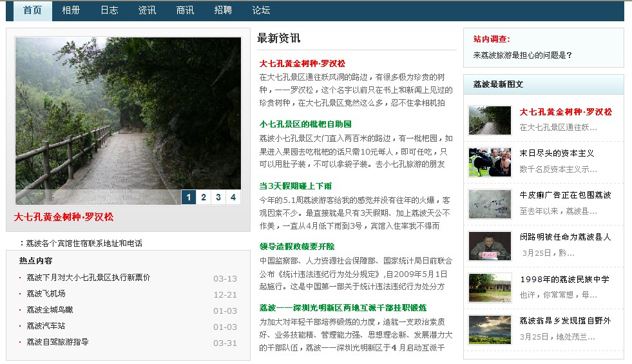Viewport: 632px width, 364px height.
Task: Open the 相册 navigation tab
Action: [x=71, y=10]
